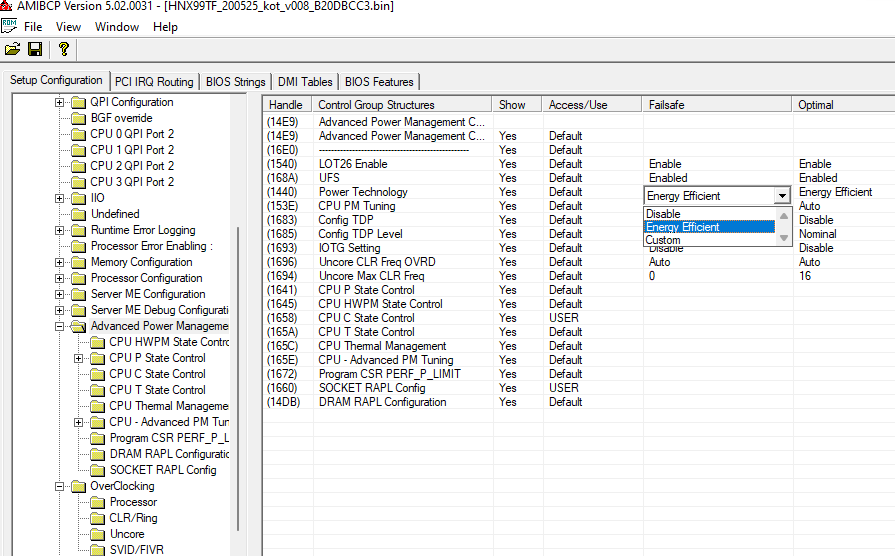Click the Control Group Structures column header
This screenshot has height=556, width=895.
pyautogui.click(x=401, y=105)
